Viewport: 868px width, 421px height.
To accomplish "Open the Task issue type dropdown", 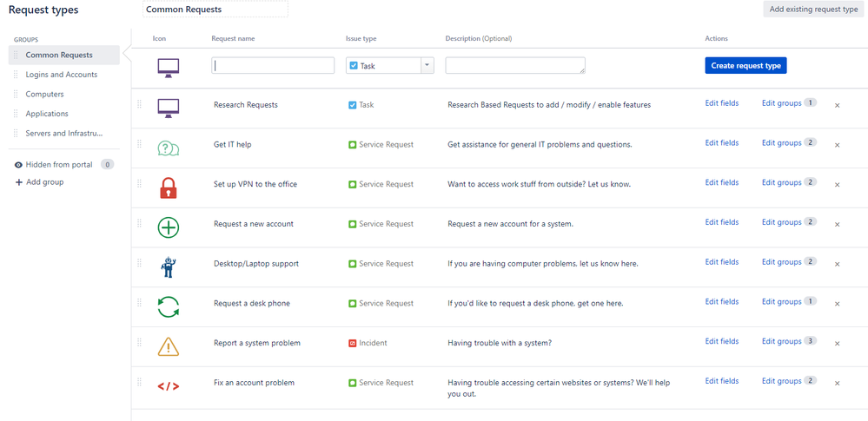I will 427,65.
